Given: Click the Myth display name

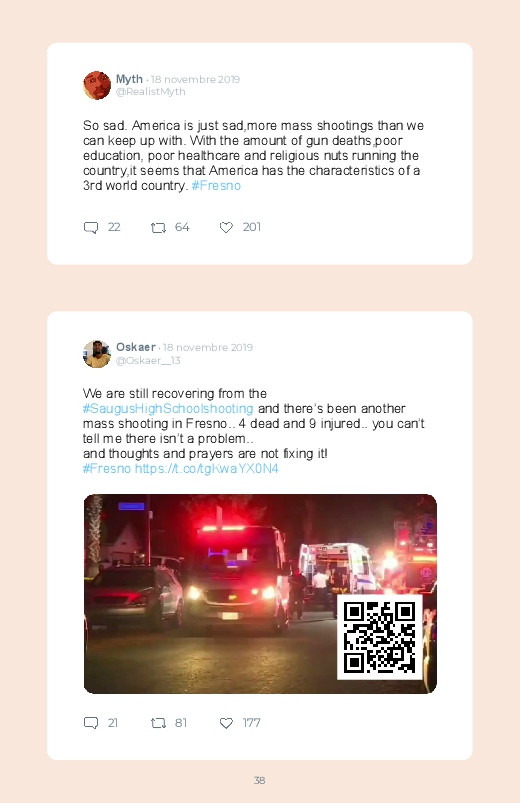Looking at the screenshot, I should [129, 79].
